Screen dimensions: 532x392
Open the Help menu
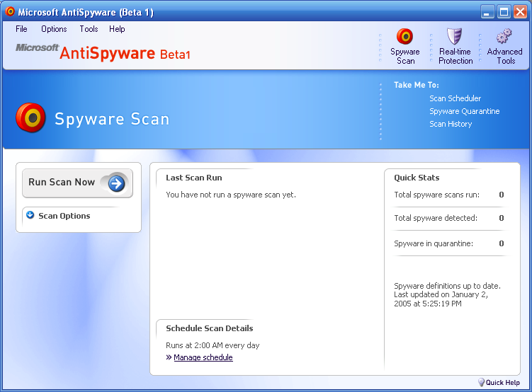pyautogui.click(x=117, y=29)
